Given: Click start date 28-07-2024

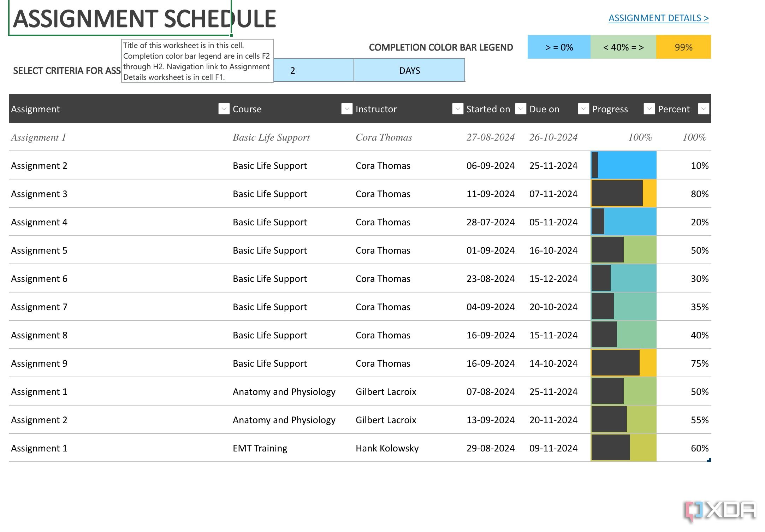Looking at the screenshot, I should point(490,222).
